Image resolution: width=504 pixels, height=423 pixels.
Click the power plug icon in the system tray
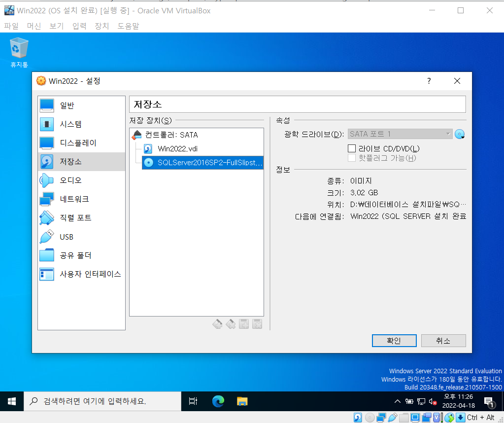coord(409,401)
